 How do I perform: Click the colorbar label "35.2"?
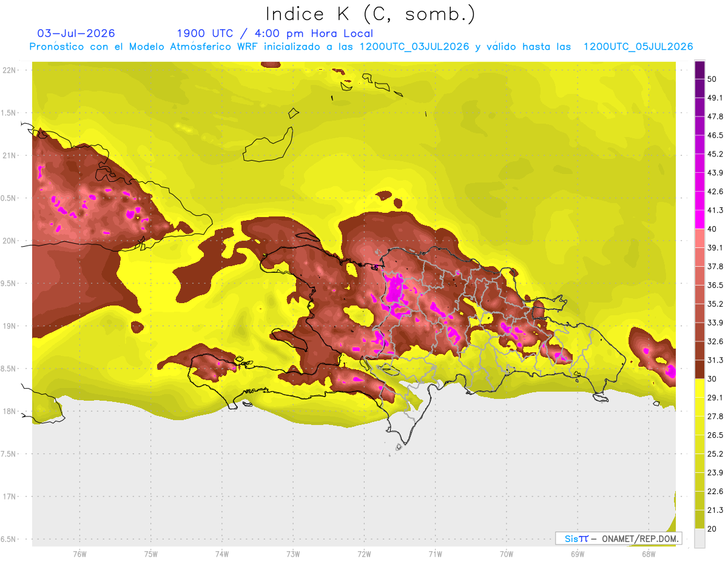coord(715,304)
